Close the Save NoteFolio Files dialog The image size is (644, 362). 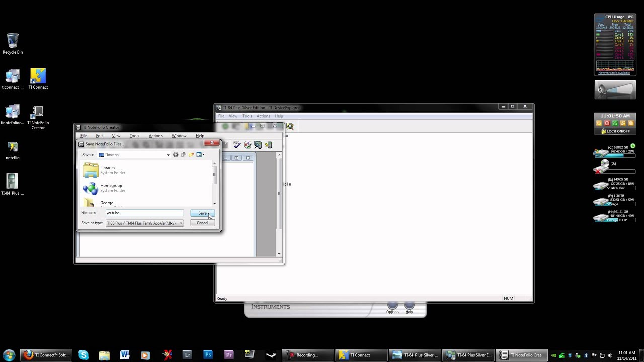pos(212,143)
